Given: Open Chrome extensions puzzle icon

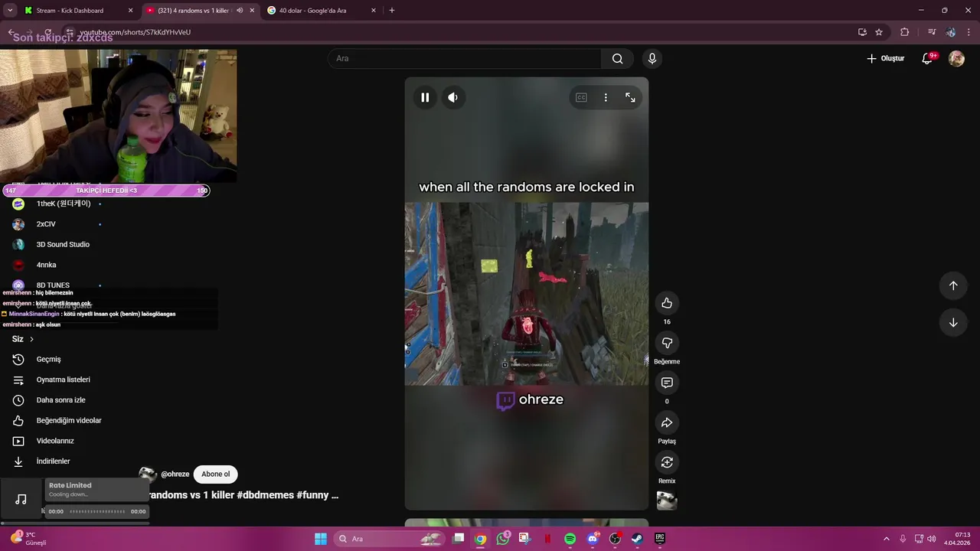Looking at the screenshot, I should [905, 32].
